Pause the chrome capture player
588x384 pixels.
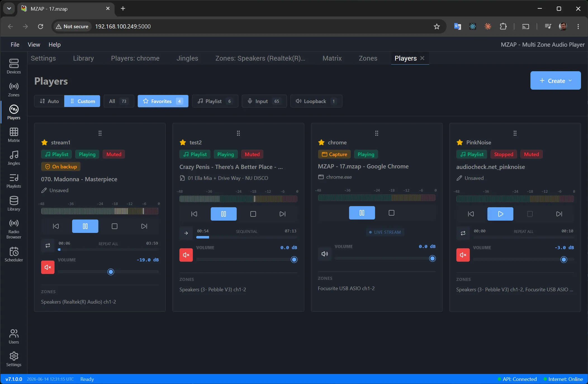tap(362, 213)
